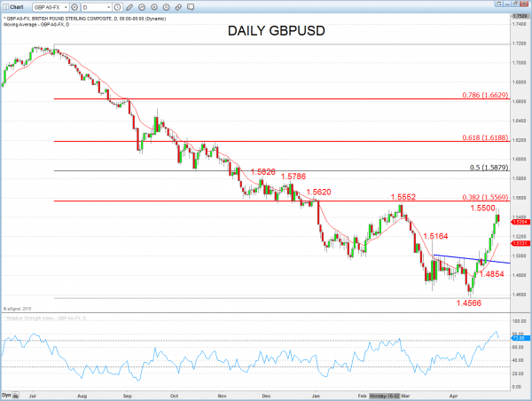Click the Chart window menu icon
Viewport: 532px width, 401px height.
point(5,7)
